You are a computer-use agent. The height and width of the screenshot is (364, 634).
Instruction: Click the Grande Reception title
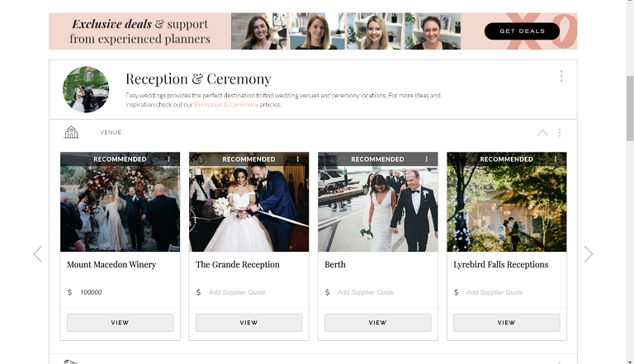(238, 264)
